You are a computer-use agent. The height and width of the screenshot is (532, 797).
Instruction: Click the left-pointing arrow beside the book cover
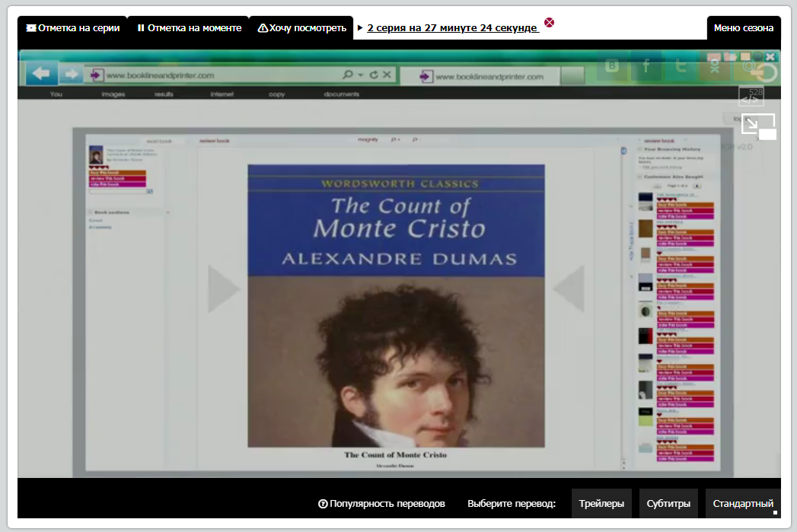tap(569, 288)
